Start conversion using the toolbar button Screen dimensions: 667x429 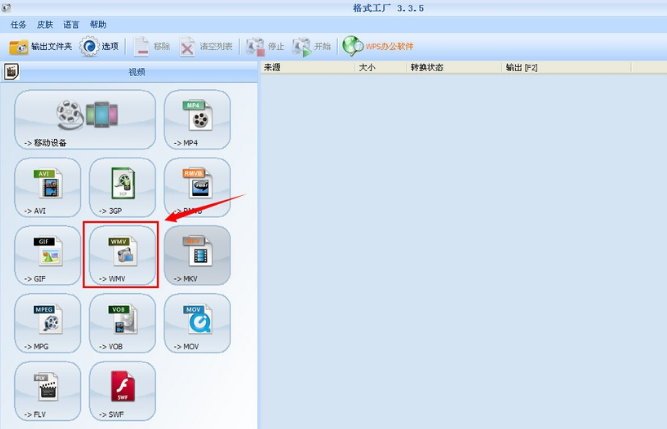tap(311, 46)
